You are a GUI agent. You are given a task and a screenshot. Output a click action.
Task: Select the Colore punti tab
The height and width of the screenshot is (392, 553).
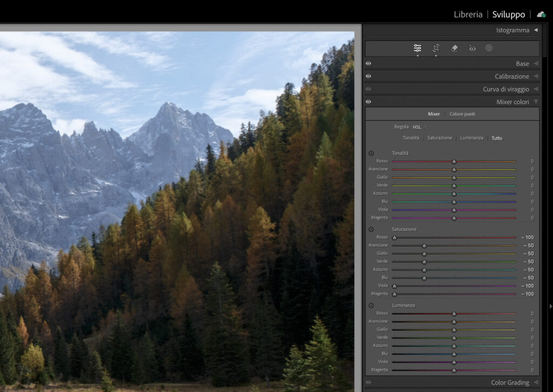pyautogui.click(x=462, y=114)
